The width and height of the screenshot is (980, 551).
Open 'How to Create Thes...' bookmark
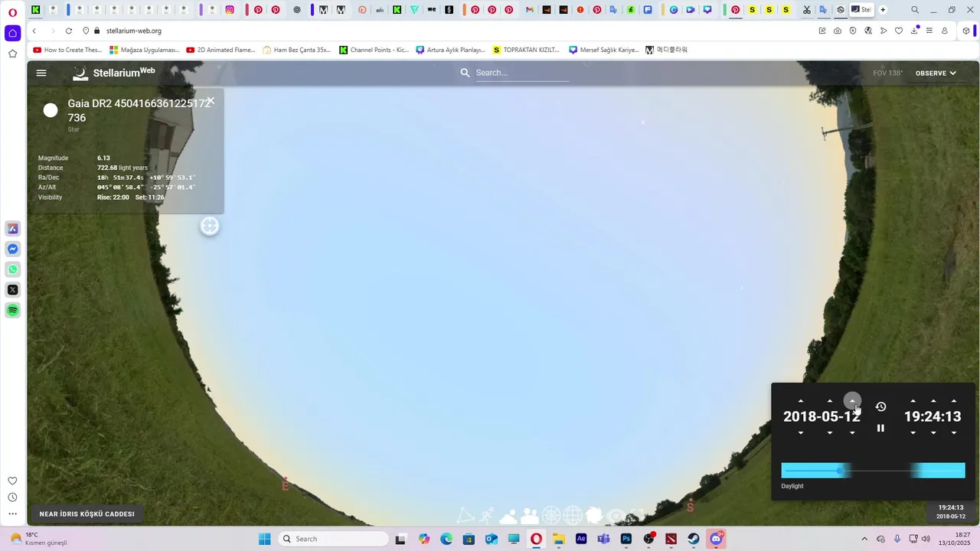[67, 50]
